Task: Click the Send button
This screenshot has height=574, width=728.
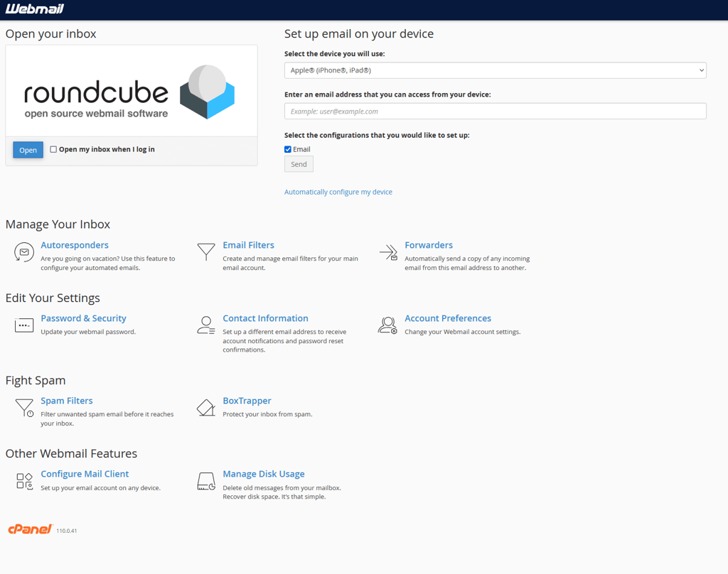Action: click(299, 164)
